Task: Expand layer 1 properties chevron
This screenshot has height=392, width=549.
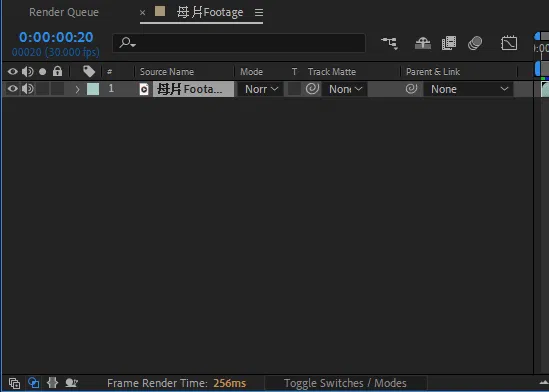Action: pyautogui.click(x=77, y=90)
